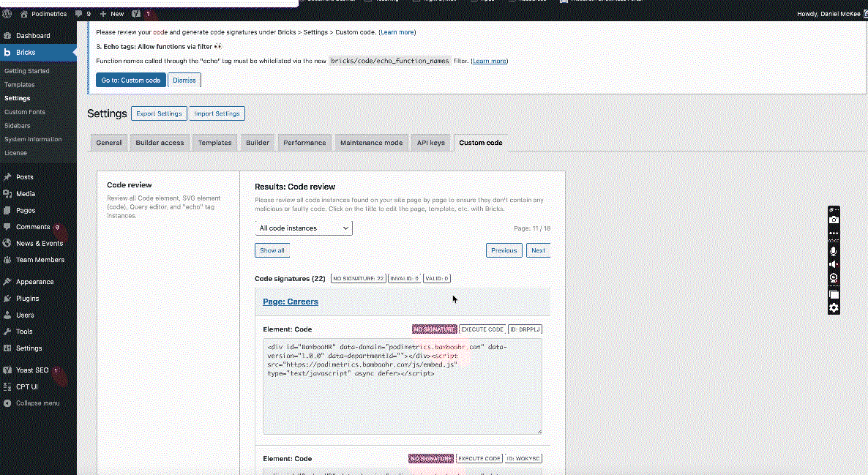
Task: Open recorder settings gear icon
Action: 834,308
